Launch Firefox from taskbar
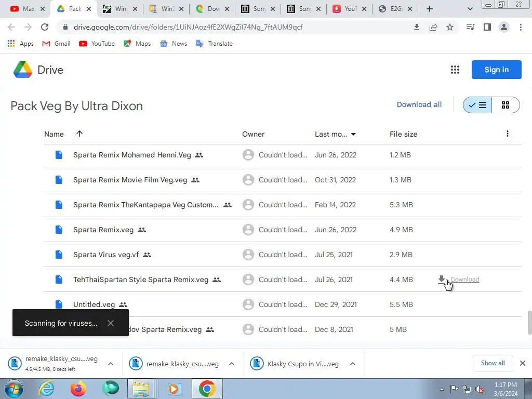The width and height of the screenshot is (532, 399). (78, 389)
